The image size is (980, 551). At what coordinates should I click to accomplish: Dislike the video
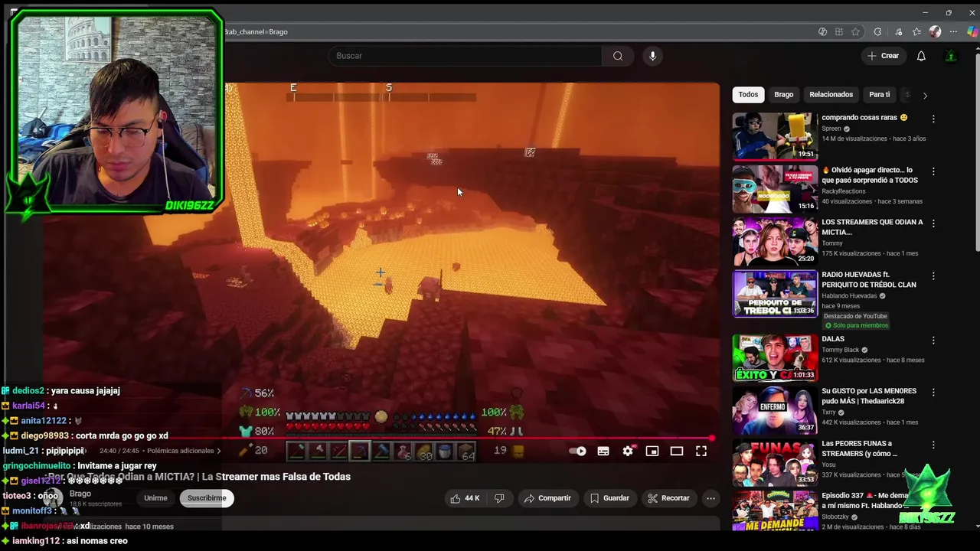499,498
